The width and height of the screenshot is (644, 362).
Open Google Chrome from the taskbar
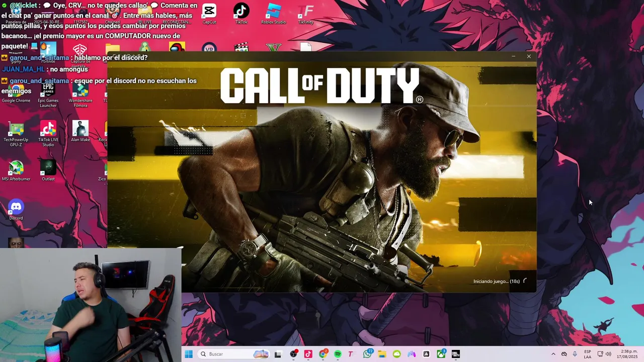pos(323,354)
